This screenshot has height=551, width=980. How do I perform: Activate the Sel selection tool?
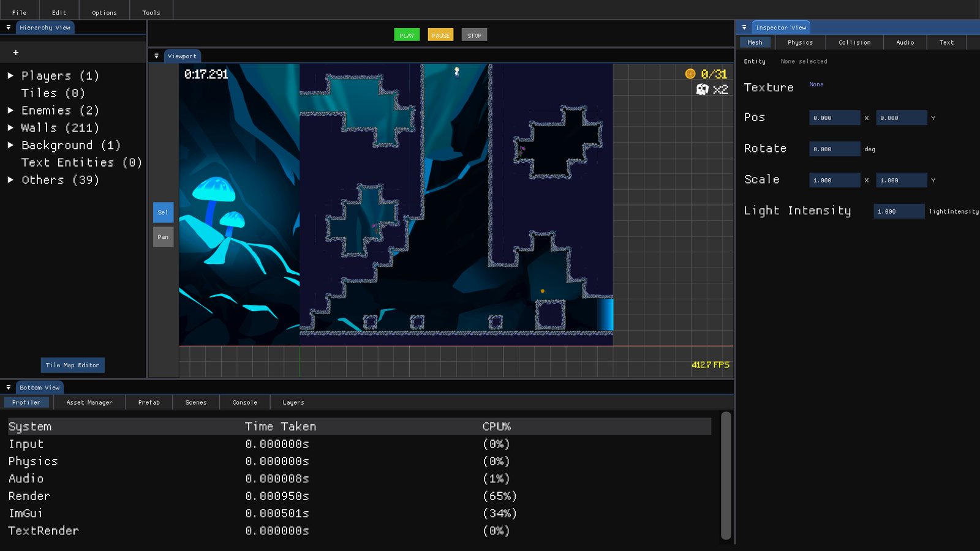163,212
